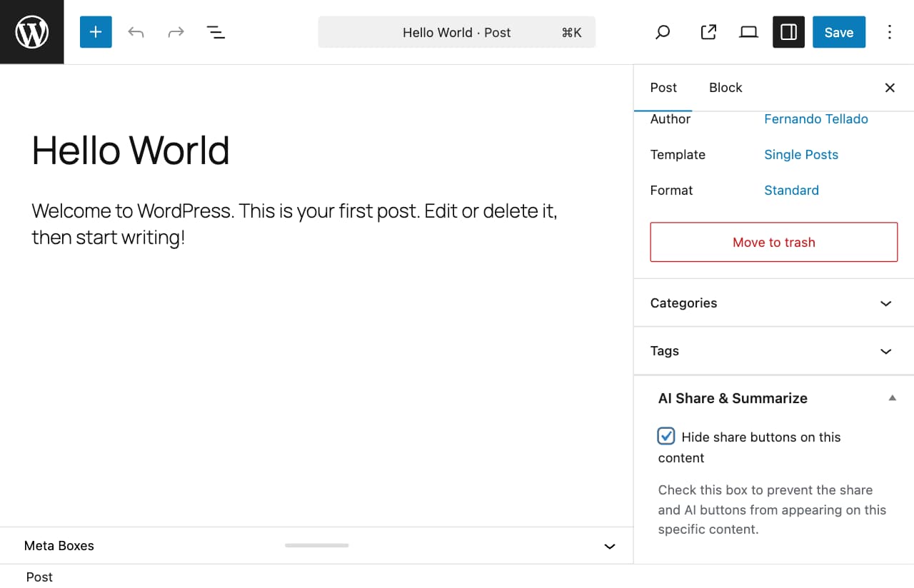Image resolution: width=914 pixels, height=588 pixels.
Task: Open View Post external link icon
Action: point(708,32)
